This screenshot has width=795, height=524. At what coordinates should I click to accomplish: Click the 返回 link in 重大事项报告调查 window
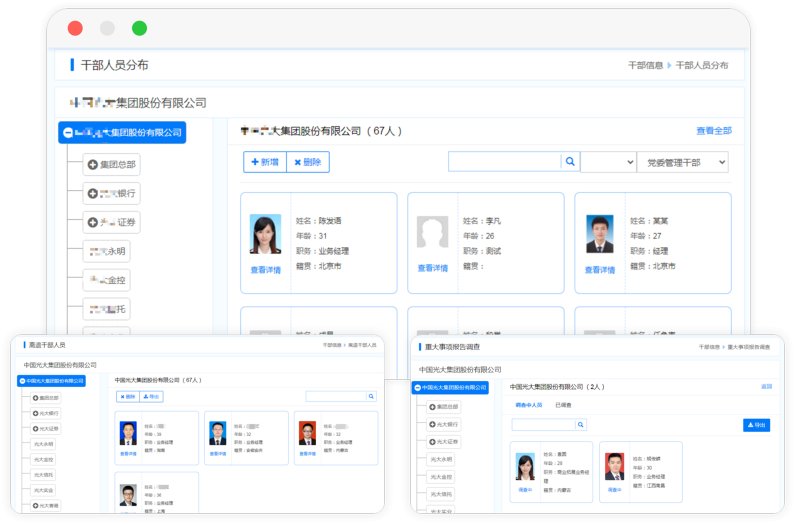[767, 387]
